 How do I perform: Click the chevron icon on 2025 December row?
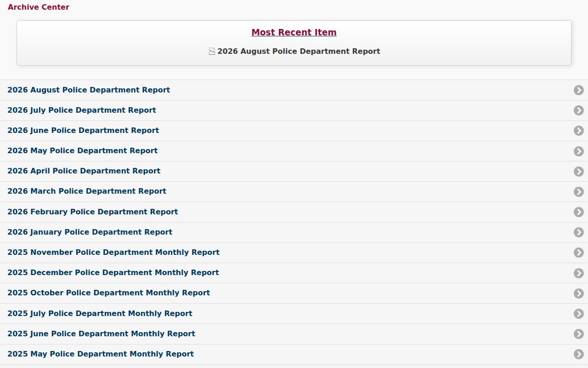[579, 273]
